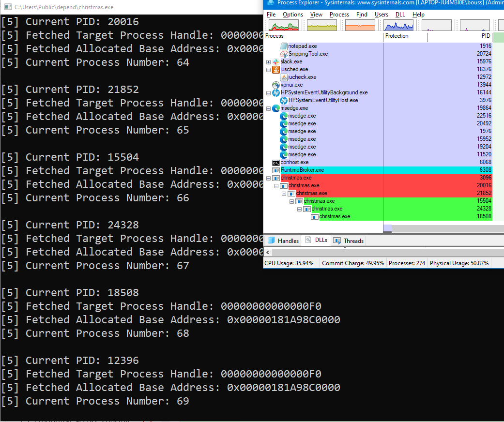The image size is (504, 422).
Task: Click the vpnui.exe icon
Action: click(276, 85)
